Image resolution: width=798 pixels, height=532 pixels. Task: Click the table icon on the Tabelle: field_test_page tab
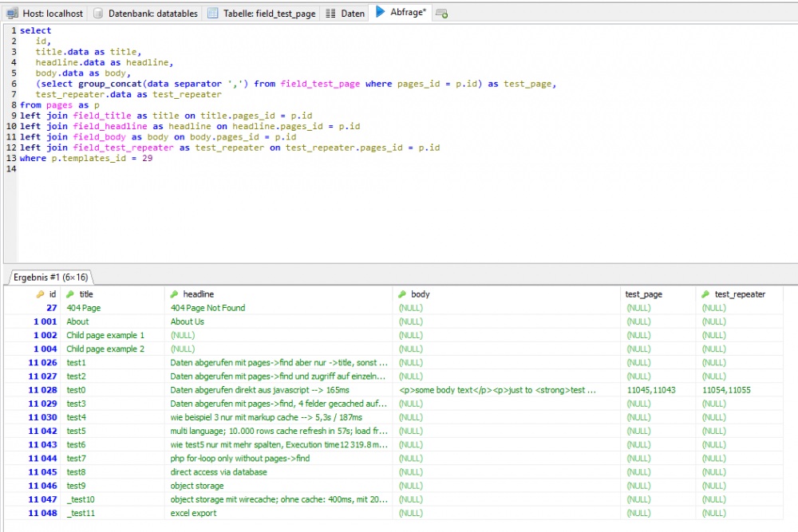coord(212,14)
